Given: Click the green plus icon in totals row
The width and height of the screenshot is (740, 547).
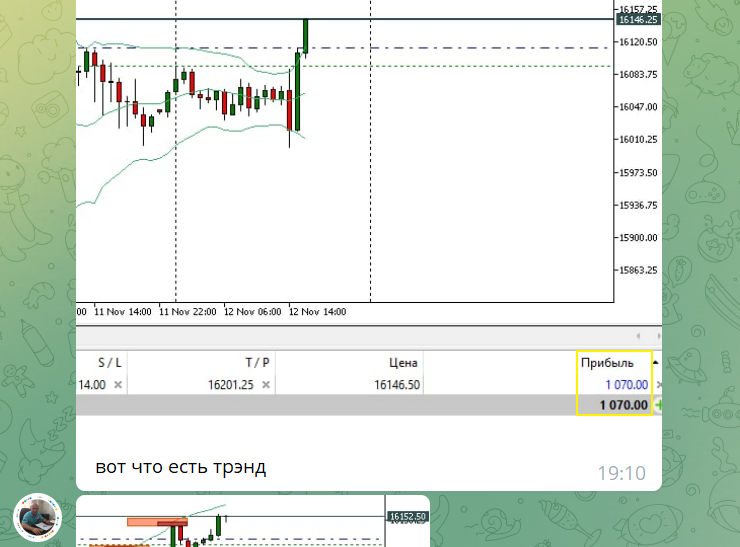Looking at the screenshot, I should (659, 405).
